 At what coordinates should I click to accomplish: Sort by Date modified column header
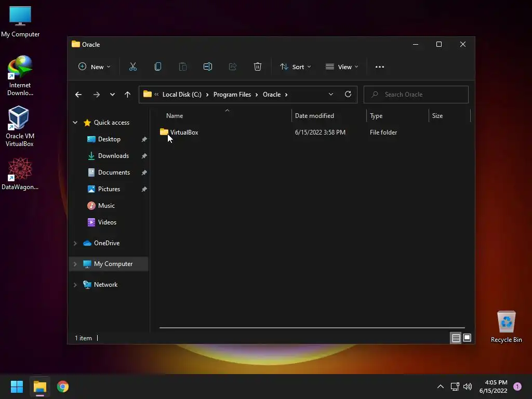314,116
